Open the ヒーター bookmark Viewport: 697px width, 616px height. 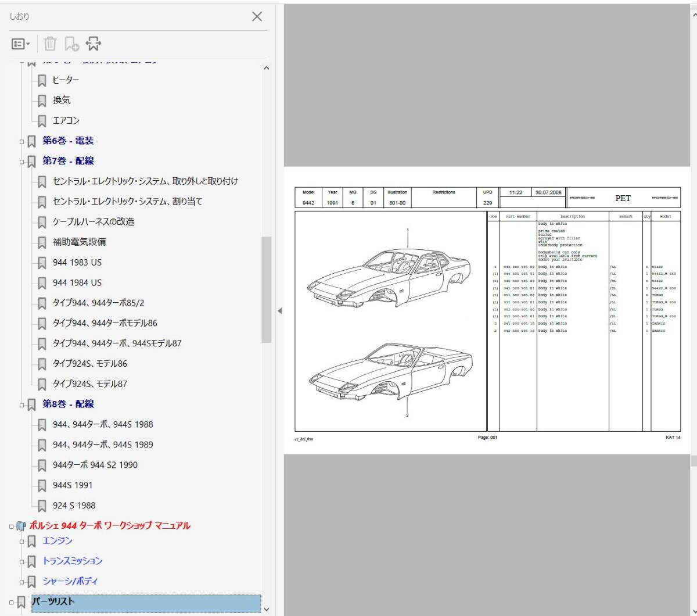coord(66,80)
